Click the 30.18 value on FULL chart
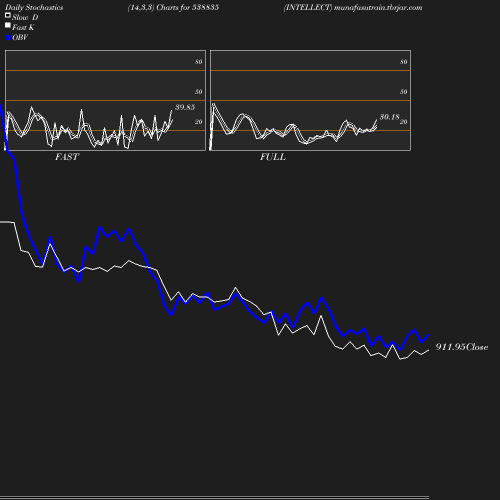The image size is (500, 500). [x=389, y=117]
